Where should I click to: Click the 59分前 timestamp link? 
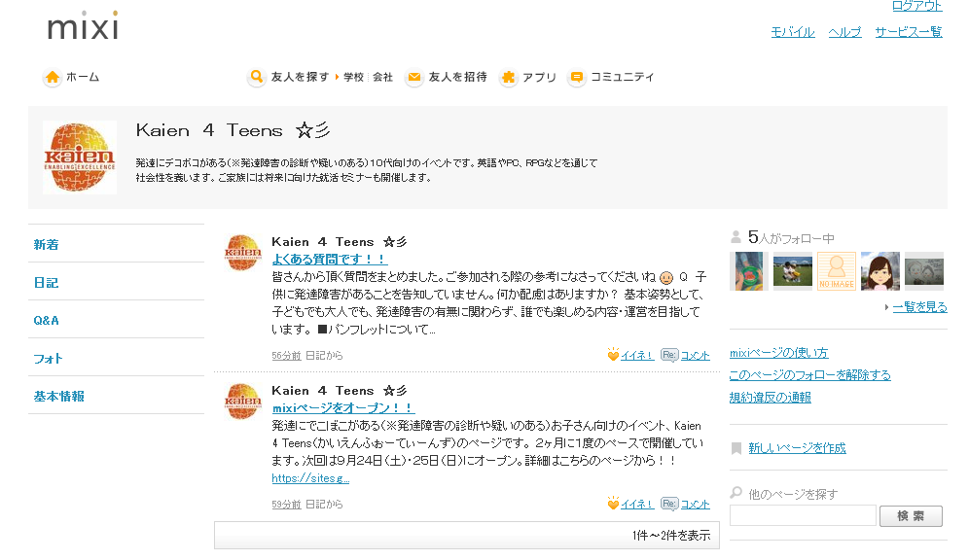(x=286, y=505)
